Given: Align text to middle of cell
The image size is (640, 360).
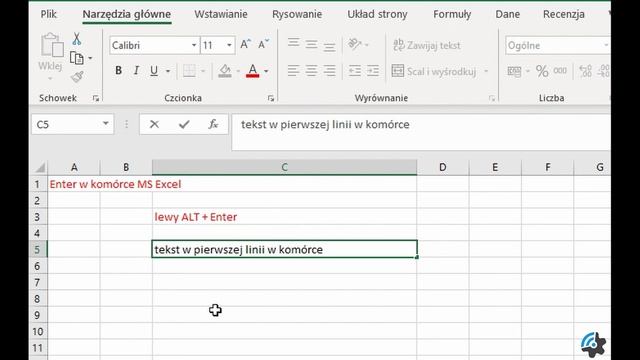Looking at the screenshot, I should tap(311, 44).
